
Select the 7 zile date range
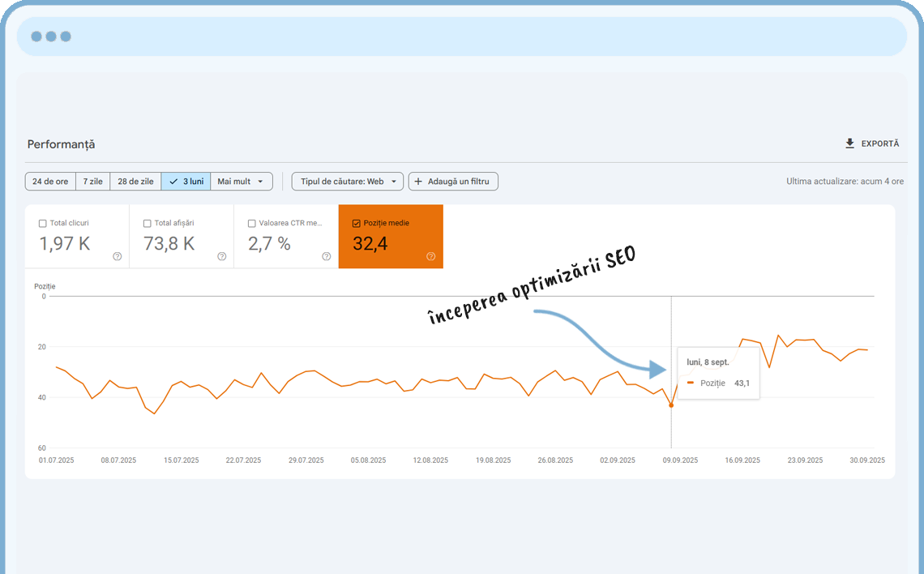pos(92,181)
